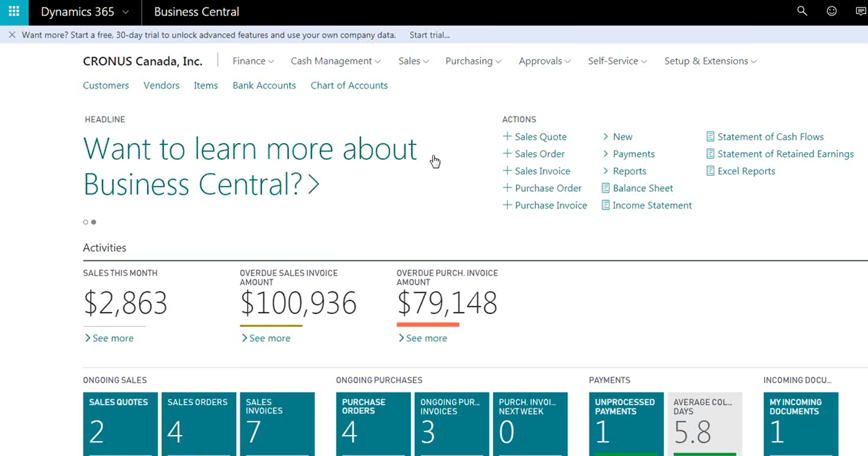Expand the Sales menu
868x456 pixels.
413,61
